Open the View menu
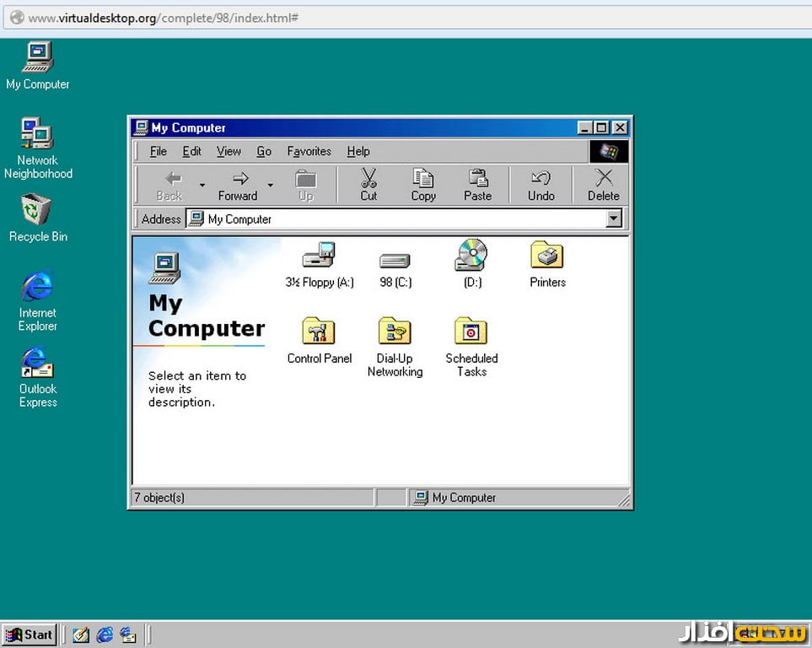 229,152
